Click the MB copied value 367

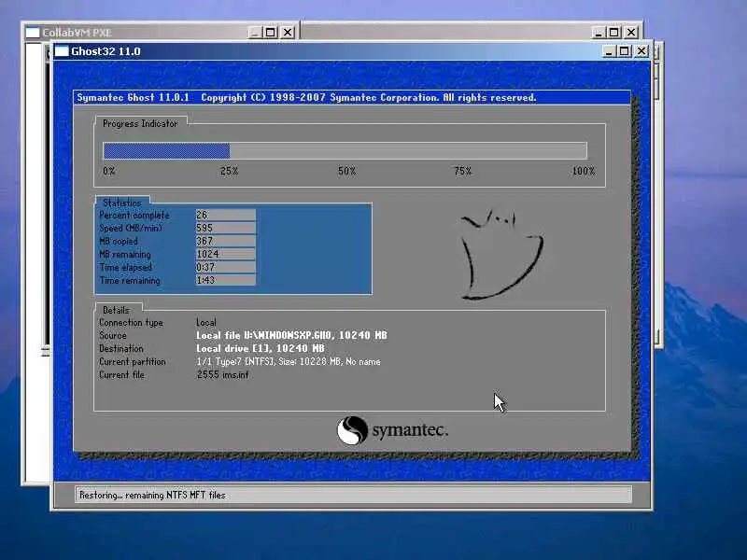[225, 242]
